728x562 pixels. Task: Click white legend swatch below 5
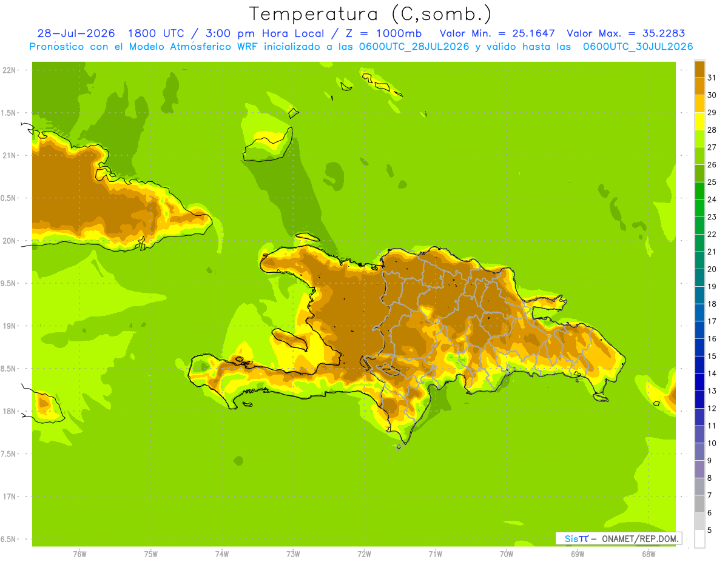(699, 539)
